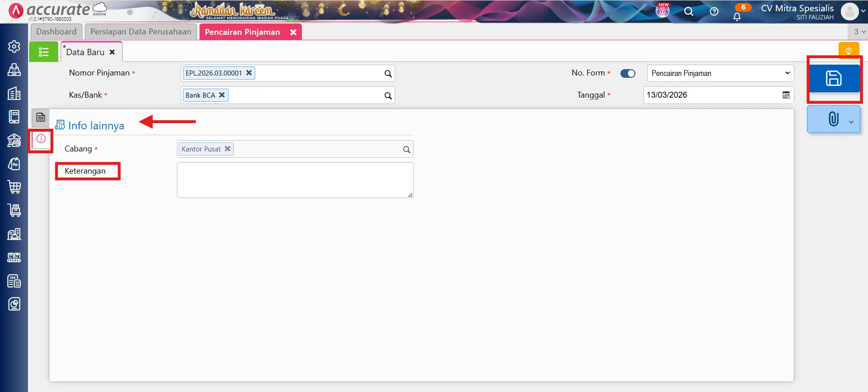Toggle the No. Form automatic numbering switch
This screenshot has height=392, width=868.
pyautogui.click(x=628, y=73)
